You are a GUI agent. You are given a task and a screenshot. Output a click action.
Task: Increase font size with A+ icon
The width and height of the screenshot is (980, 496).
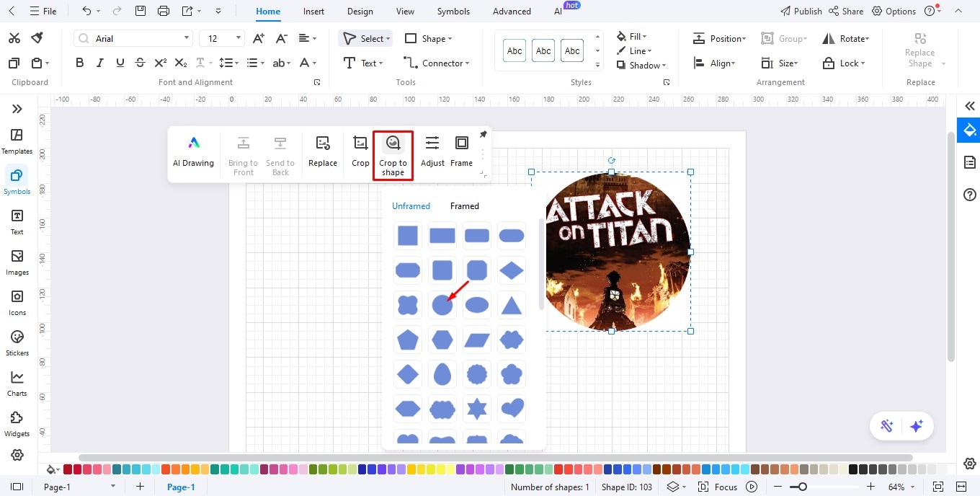pyautogui.click(x=259, y=38)
